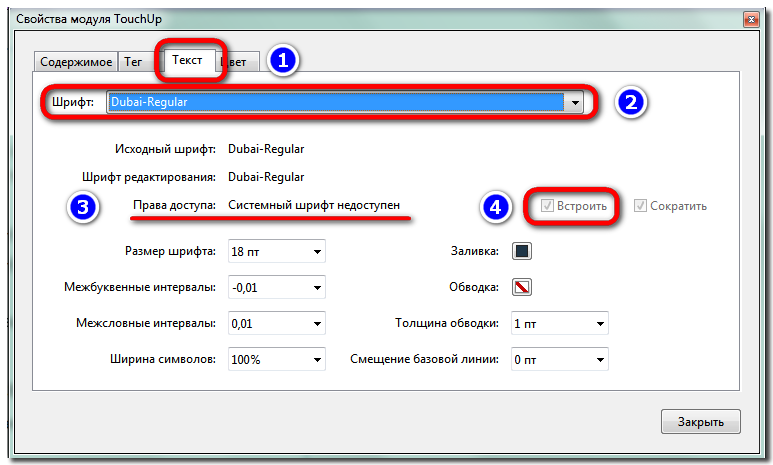Screen dimensions: 773x465
Task: Expand the Межбуквенные интервалы dropdown
Action: tap(317, 288)
